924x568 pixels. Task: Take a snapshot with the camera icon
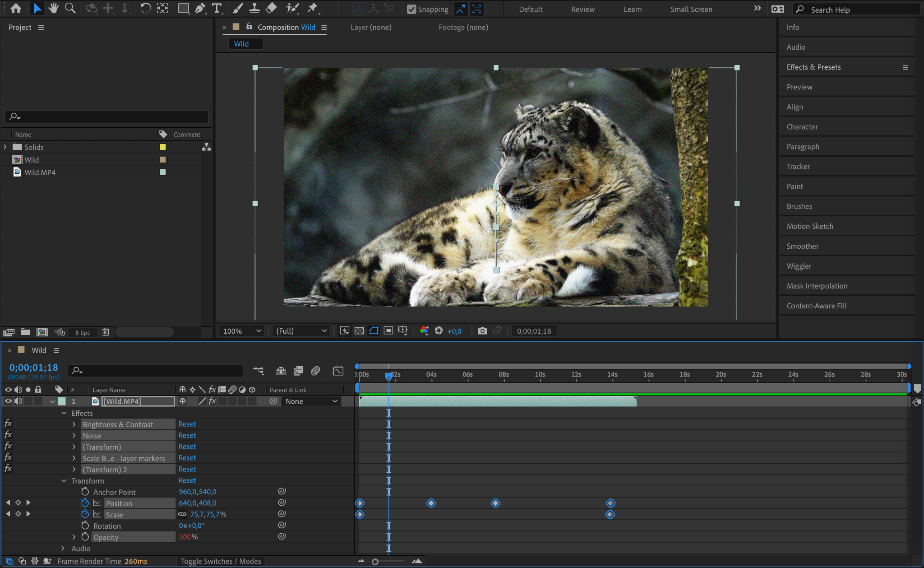click(482, 331)
